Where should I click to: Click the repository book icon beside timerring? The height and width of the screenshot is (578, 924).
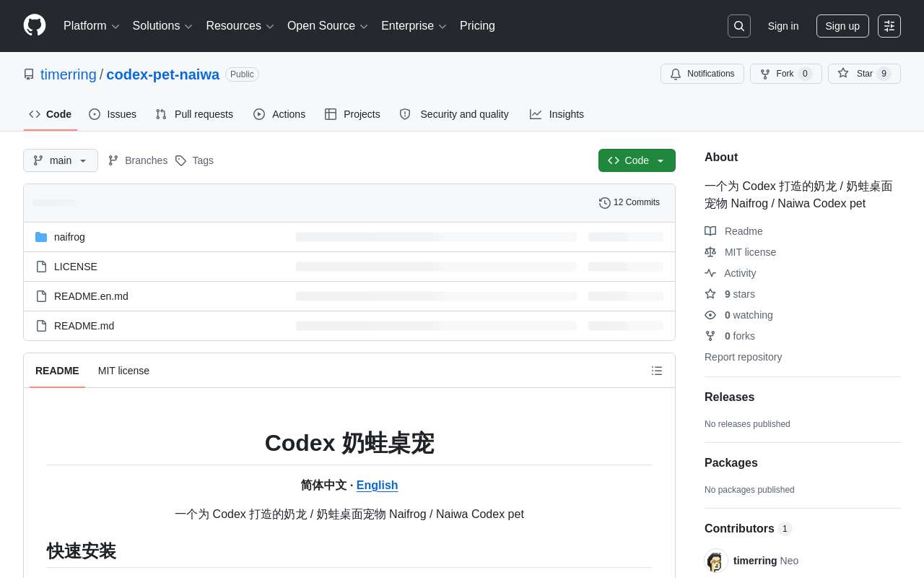pos(29,74)
